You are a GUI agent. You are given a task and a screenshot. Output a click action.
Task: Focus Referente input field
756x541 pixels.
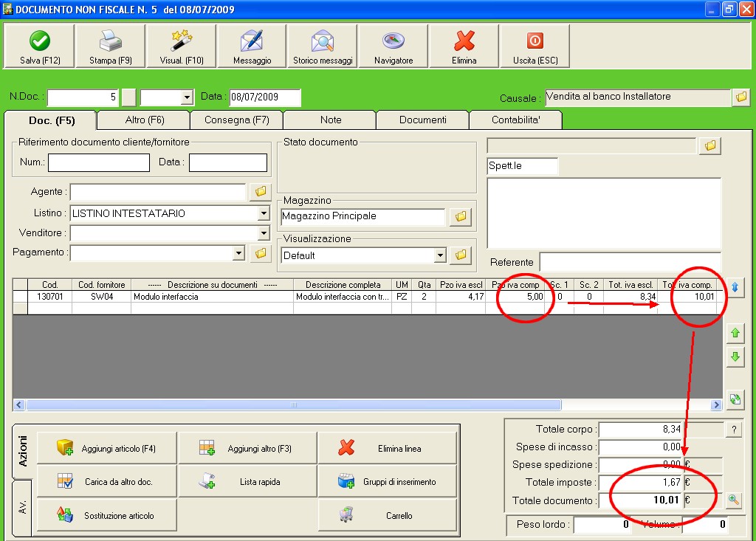[x=630, y=262]
